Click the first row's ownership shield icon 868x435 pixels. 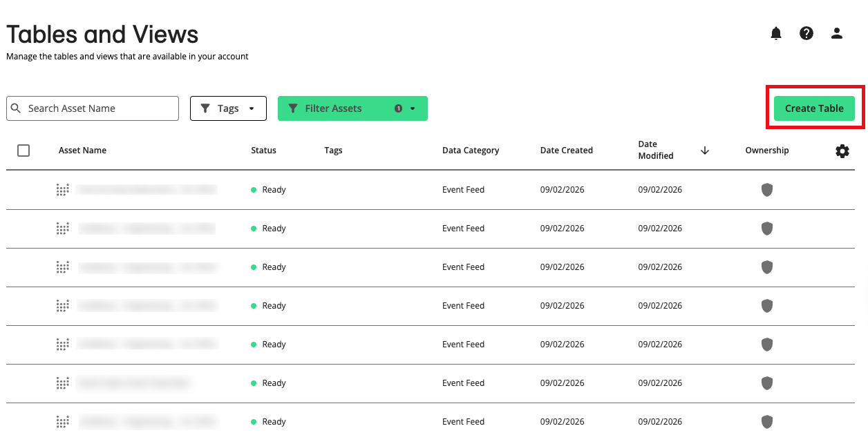[767, 190]
